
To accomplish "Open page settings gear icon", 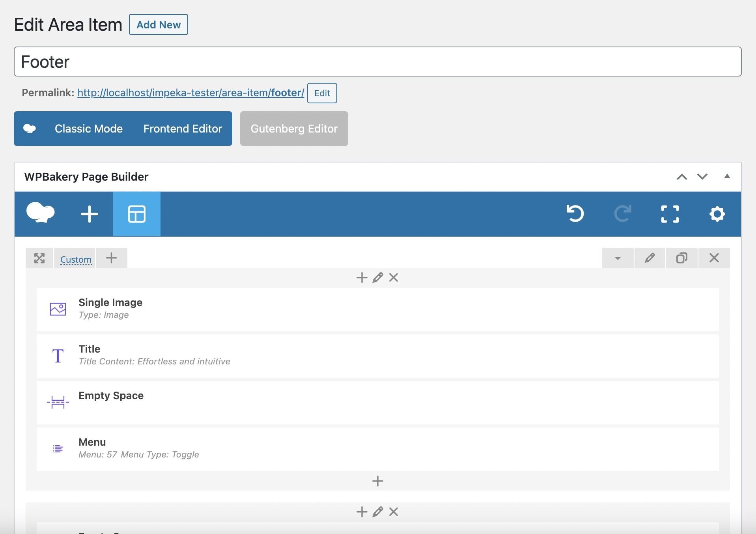I will pos(717,214).
